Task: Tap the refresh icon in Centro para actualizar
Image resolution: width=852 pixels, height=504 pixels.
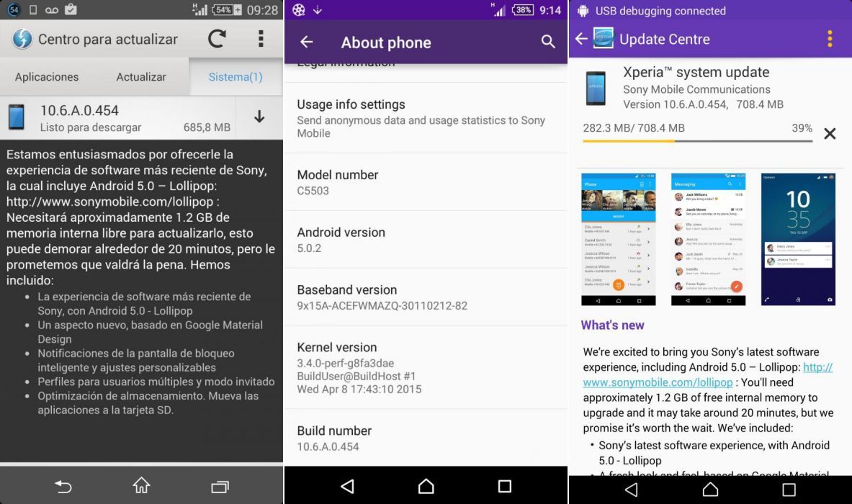Action: (217, 39)
